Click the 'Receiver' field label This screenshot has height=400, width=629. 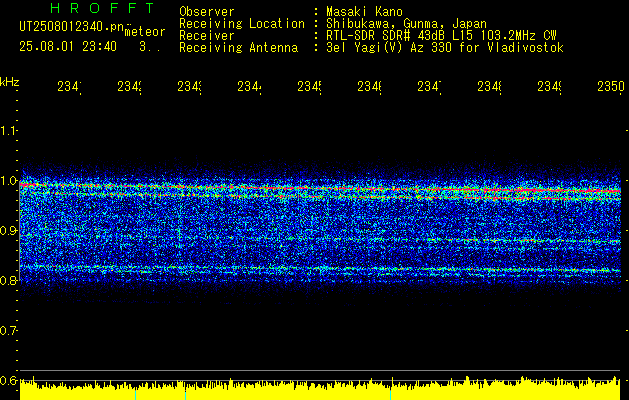(x=207, y=35)
